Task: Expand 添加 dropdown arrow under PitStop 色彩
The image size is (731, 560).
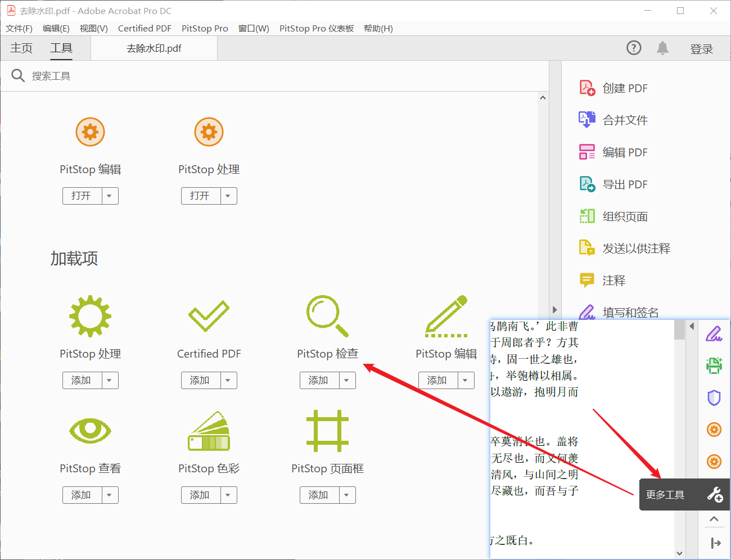Action: click(x=228, y=495)
